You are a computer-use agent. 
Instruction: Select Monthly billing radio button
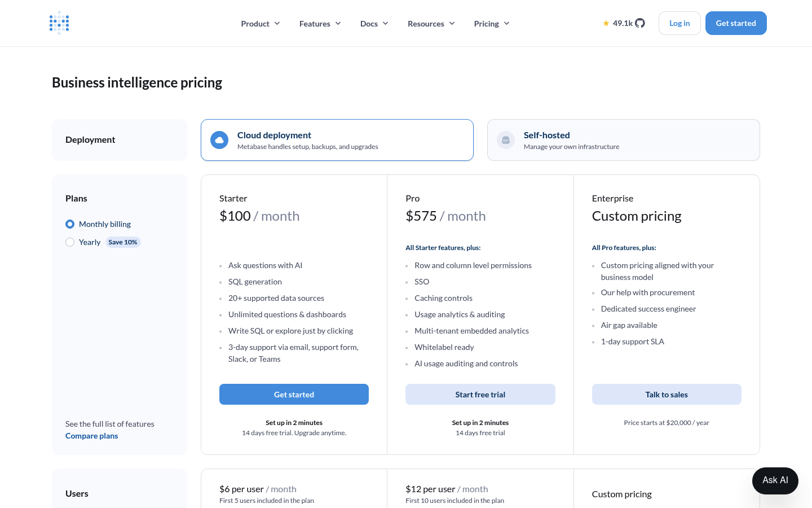[x=70, y=224]
